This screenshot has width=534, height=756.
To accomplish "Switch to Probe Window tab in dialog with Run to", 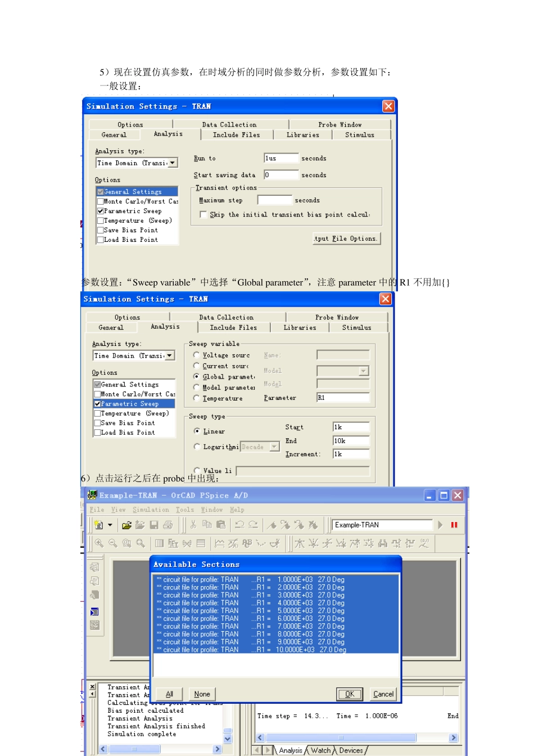I will (340, 124).
